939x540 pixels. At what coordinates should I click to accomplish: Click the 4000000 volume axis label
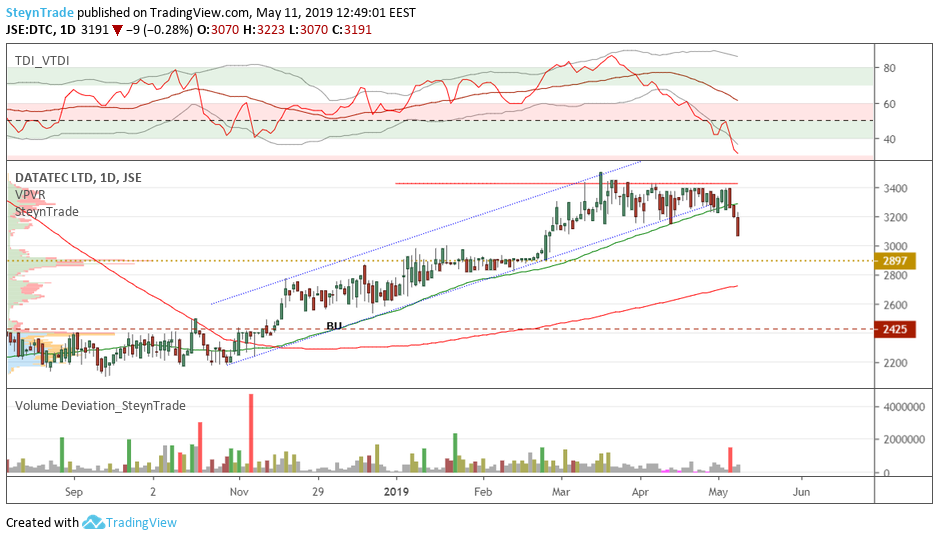[x=904, y=406]
